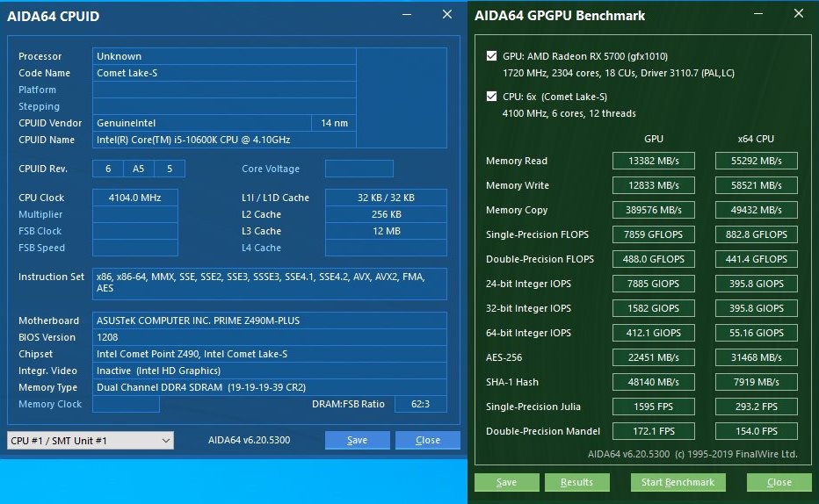Screen dimensions: 819x504
Task: Click the CPU Clock value 4104.0 MHz
Action: 134,198
